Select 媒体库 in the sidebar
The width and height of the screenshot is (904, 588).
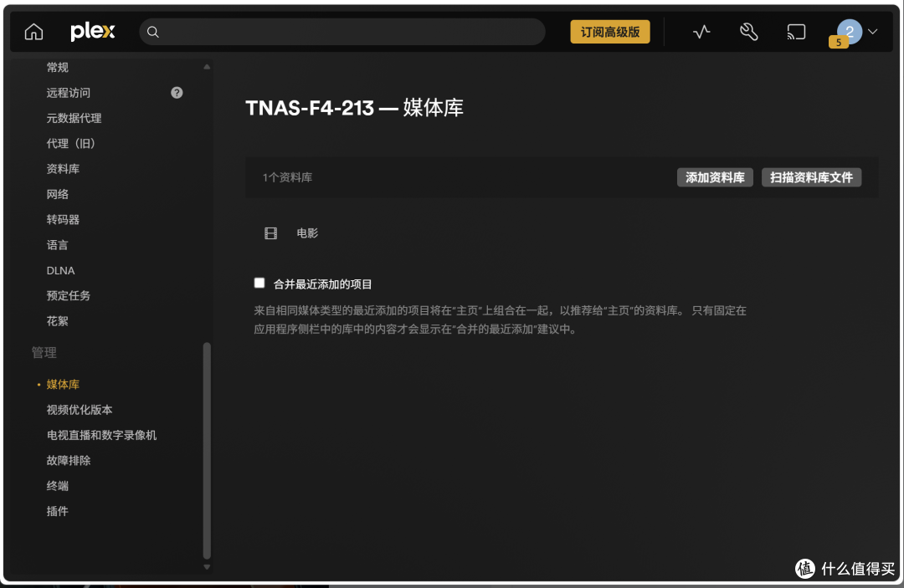pyautogui.click(x=63, y=384)
